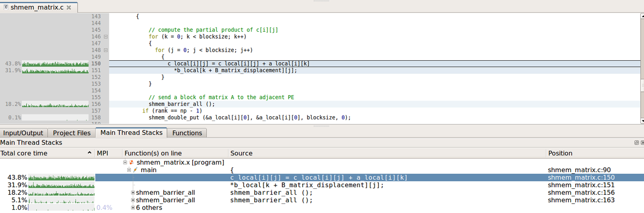This screenshot has width=644, height=213.
Task: Click the Source column header
Action: [x=386, y=153]
